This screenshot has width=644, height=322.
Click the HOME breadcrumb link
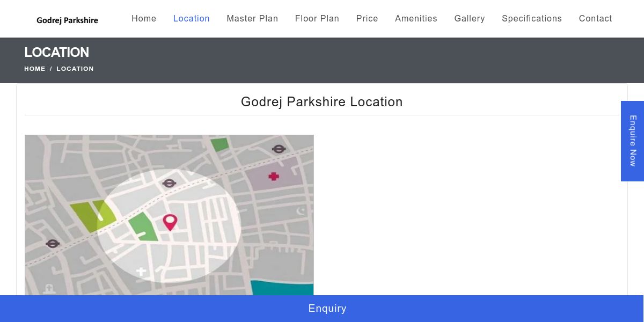click(x=35, y=69)
